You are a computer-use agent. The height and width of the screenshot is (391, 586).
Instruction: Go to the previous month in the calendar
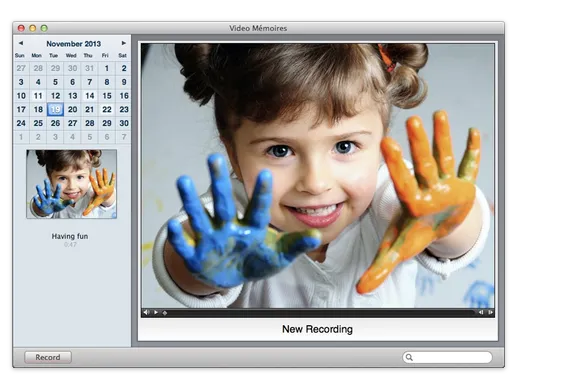click(x=21, y=43)
